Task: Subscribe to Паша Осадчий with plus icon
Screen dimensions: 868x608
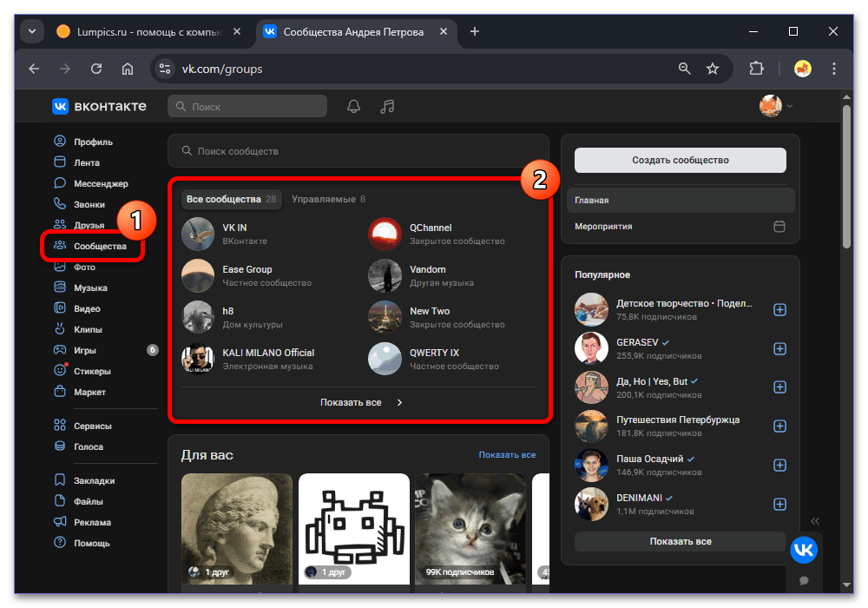Action: (x=779, y=466)
